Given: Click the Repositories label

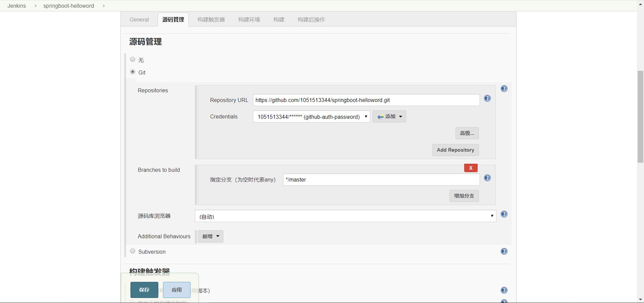Looking at the screenshot, I should point(153,90).
